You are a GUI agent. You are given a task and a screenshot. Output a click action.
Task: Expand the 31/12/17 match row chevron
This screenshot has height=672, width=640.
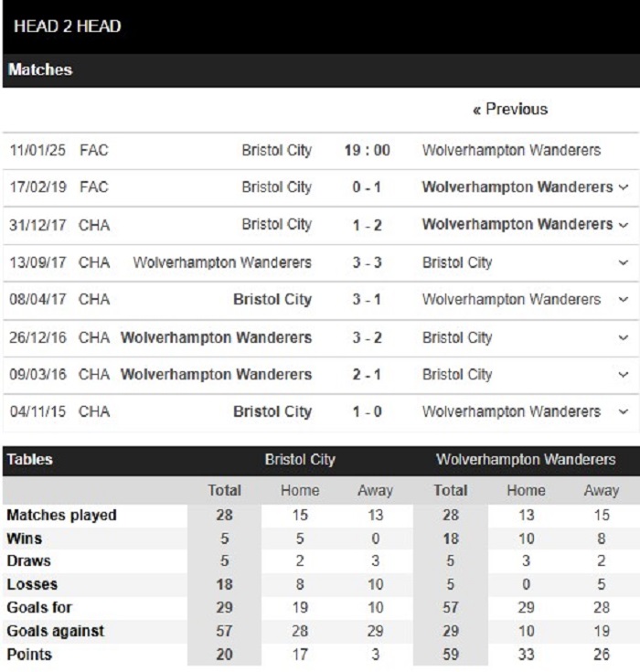[x=624, y=225]
